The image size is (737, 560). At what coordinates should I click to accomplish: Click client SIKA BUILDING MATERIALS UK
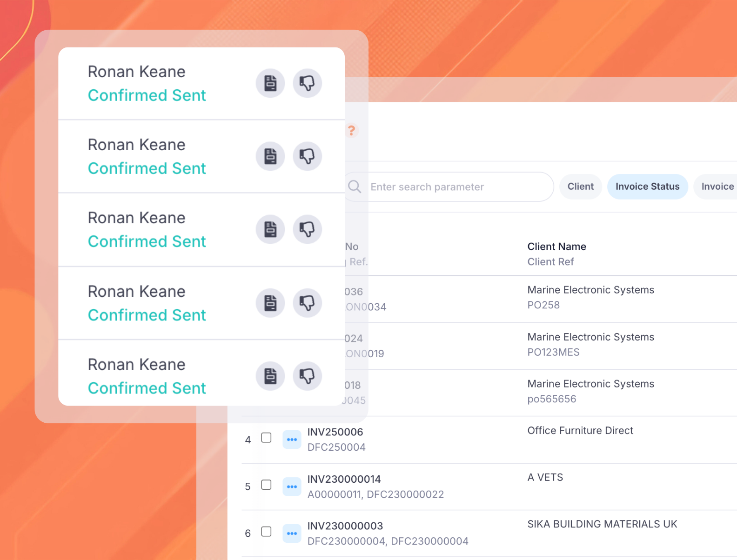[x=602, y=524]
